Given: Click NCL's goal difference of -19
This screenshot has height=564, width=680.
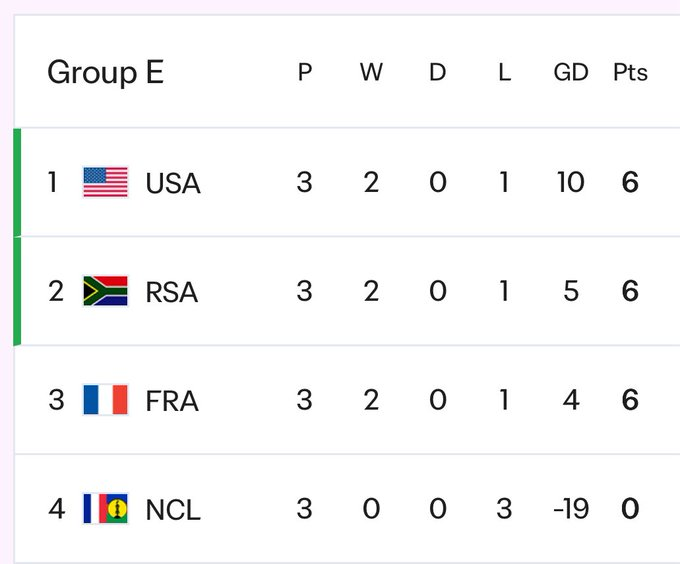Looking at the screenshot, I should [570, 509].
